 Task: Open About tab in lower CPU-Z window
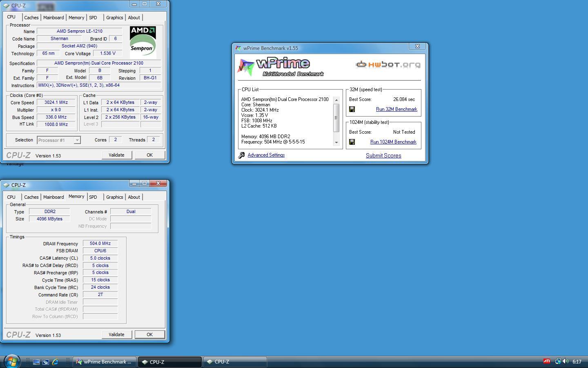134,197
